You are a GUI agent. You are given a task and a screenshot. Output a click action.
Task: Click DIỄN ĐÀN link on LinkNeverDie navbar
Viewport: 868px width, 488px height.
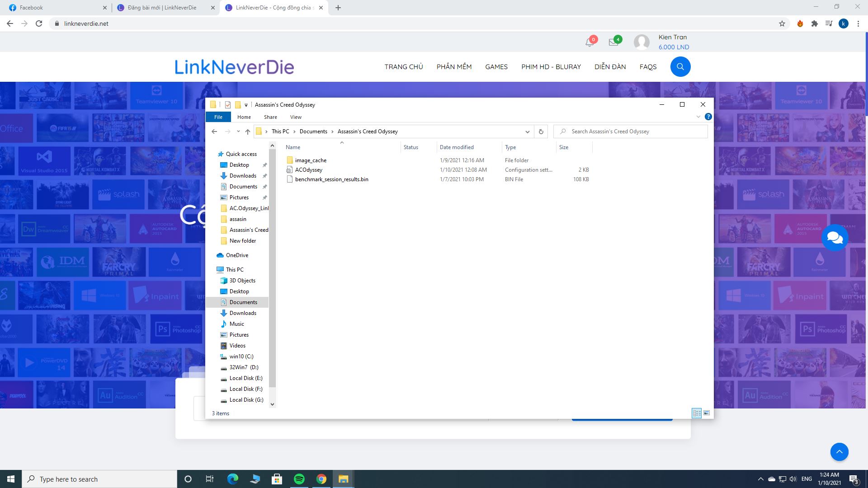click(610, 67)
